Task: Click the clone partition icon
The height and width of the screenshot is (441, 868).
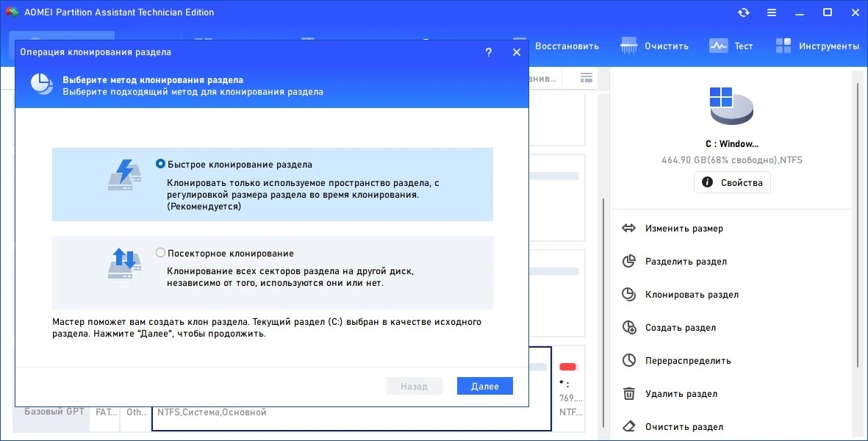Action: [x=629, y=295]
